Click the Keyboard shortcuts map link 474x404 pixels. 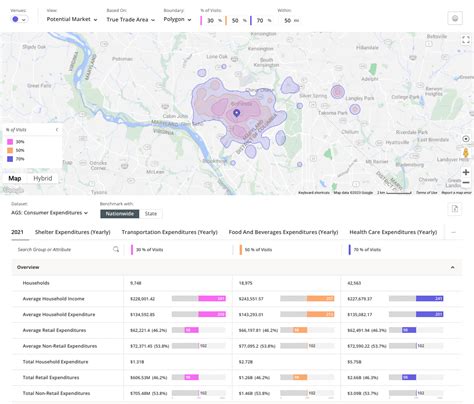[x=314, y=193]
